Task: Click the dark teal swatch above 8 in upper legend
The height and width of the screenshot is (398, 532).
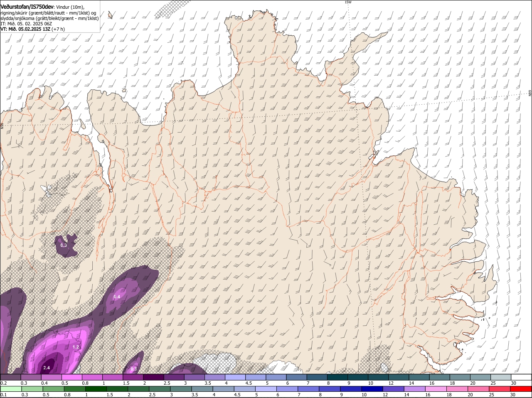Action: pyautogui.click(x=337, y=377)
